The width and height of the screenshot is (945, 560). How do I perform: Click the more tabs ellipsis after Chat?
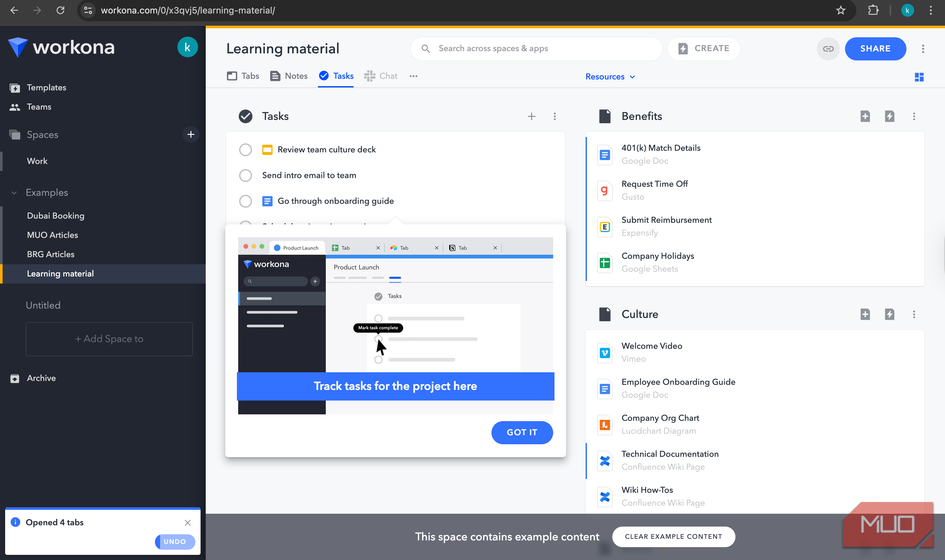(413, 76)
